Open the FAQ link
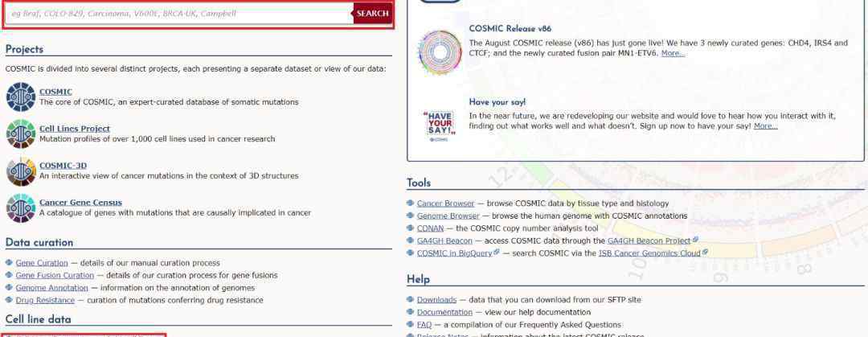The height and width of the screenshot is (337, 868). pos(424,325)
